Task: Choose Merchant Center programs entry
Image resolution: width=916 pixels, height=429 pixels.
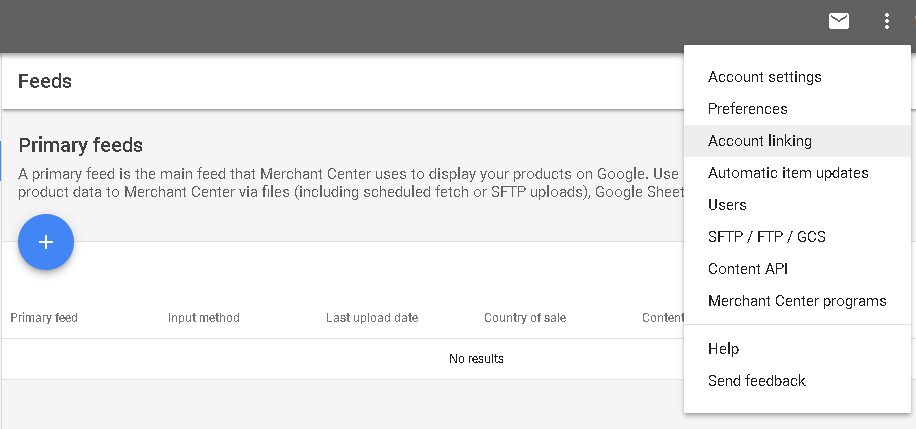Action: click(x=797, y=301)
